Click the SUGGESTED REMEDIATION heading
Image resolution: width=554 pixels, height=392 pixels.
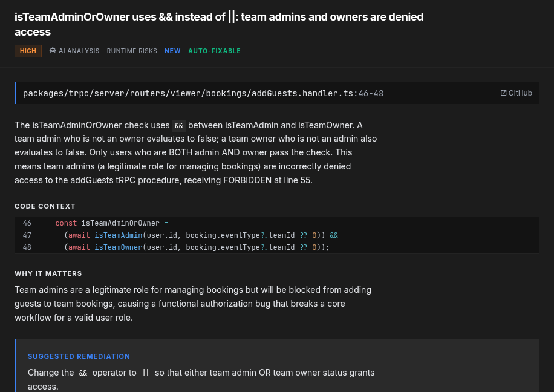pyautogui.click(x=79, y=356)
